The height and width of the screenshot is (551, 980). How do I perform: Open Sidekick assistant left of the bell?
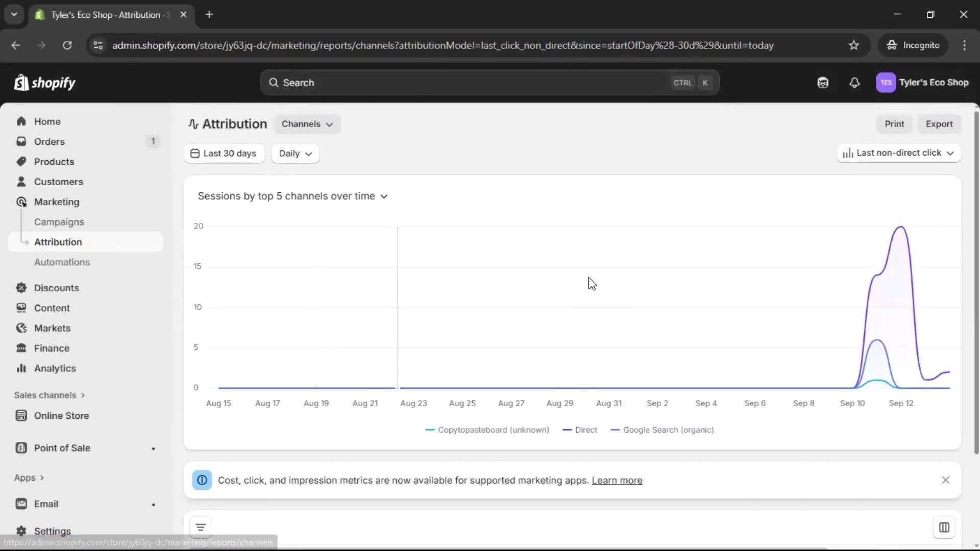pyautogui.click(x=823, y=83)
